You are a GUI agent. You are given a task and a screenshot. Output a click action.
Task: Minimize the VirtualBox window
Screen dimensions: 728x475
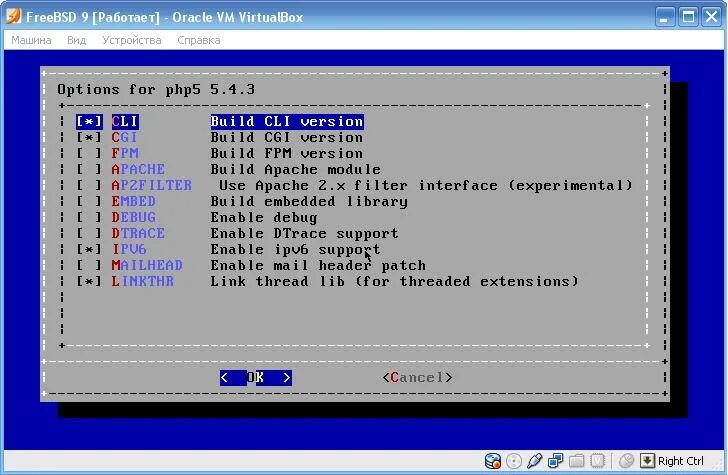click(x=664, y=17)
